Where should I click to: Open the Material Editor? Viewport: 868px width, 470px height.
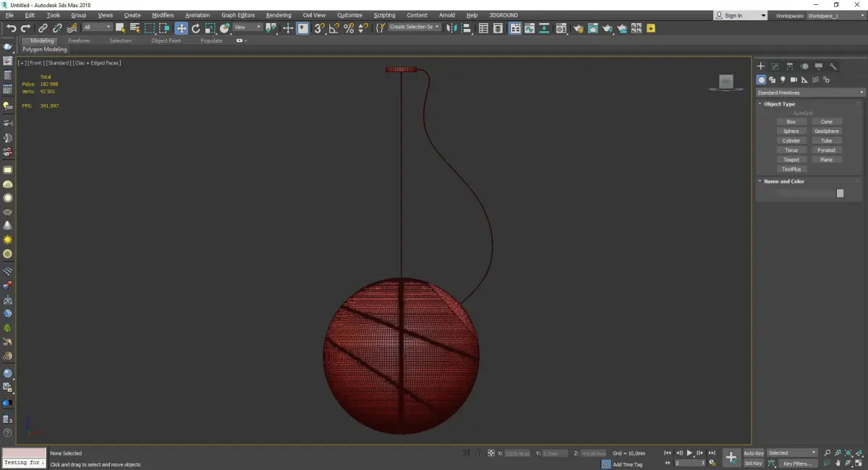tap(561, 28)
